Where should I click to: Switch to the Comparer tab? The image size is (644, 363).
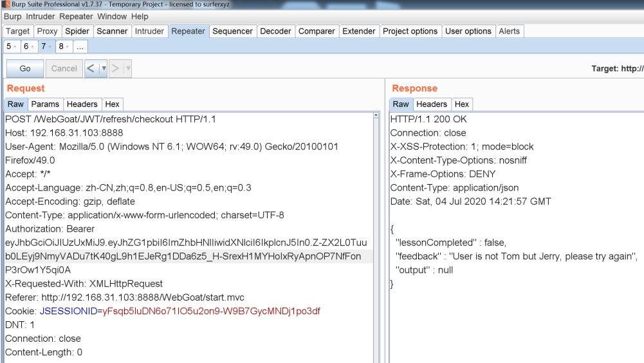point(317,32)
